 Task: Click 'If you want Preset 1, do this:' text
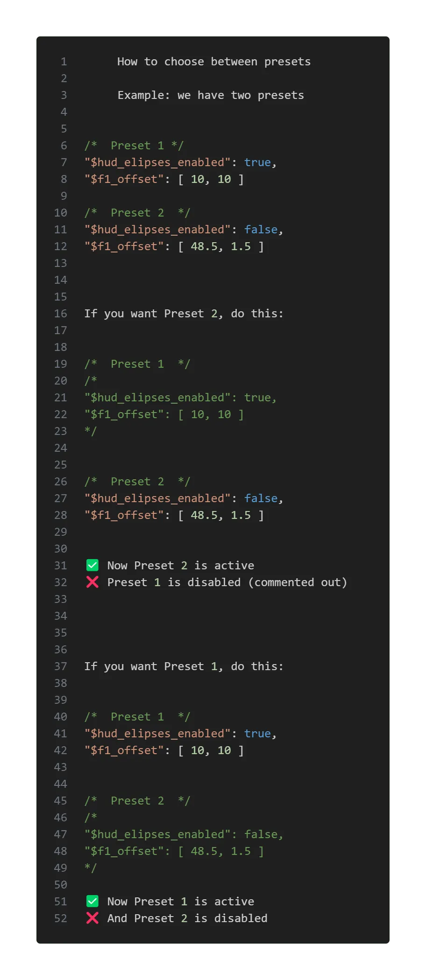(184, 666)
